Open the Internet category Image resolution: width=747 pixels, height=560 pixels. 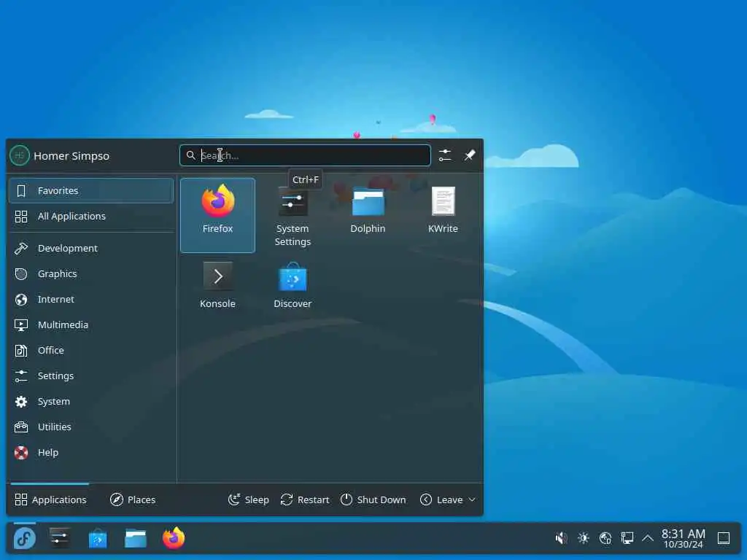point(91,299)
